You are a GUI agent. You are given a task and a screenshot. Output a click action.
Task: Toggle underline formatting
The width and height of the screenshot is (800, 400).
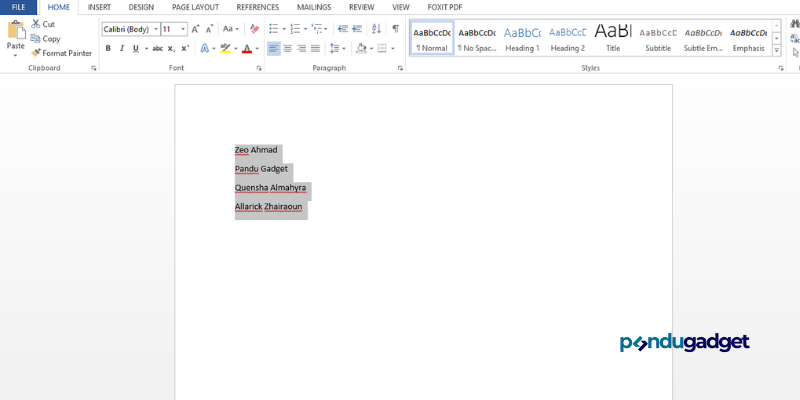[x=136, y=48]
